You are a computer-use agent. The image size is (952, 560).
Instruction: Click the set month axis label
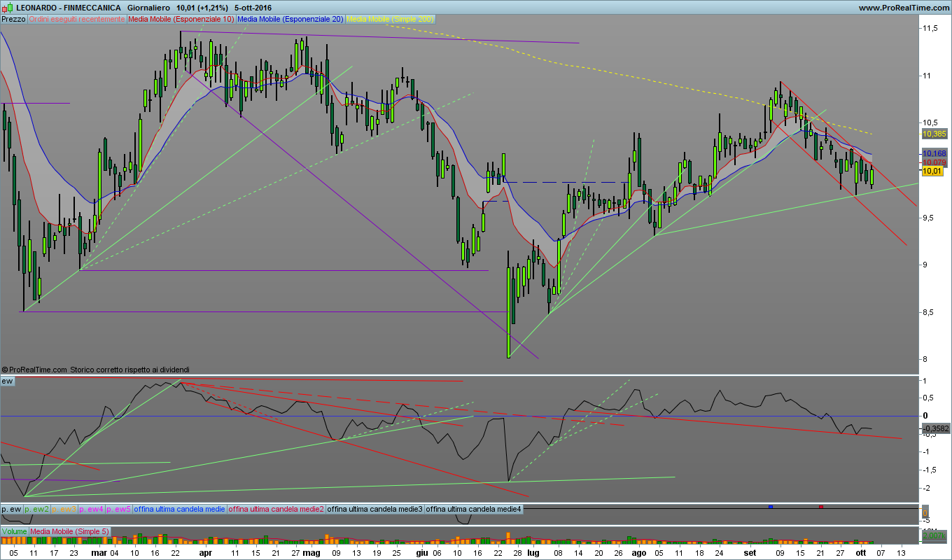pos(750,552)
